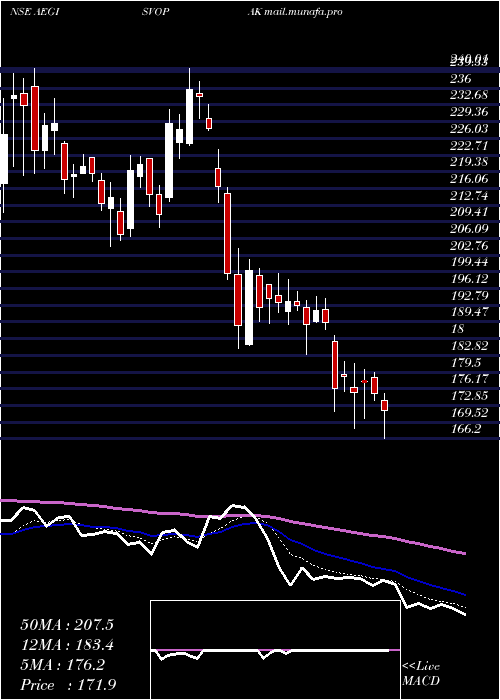This screenshot has height=700, width=500.
Task: Click the NSE AEGI ticker label
Action: pos(34,12)
